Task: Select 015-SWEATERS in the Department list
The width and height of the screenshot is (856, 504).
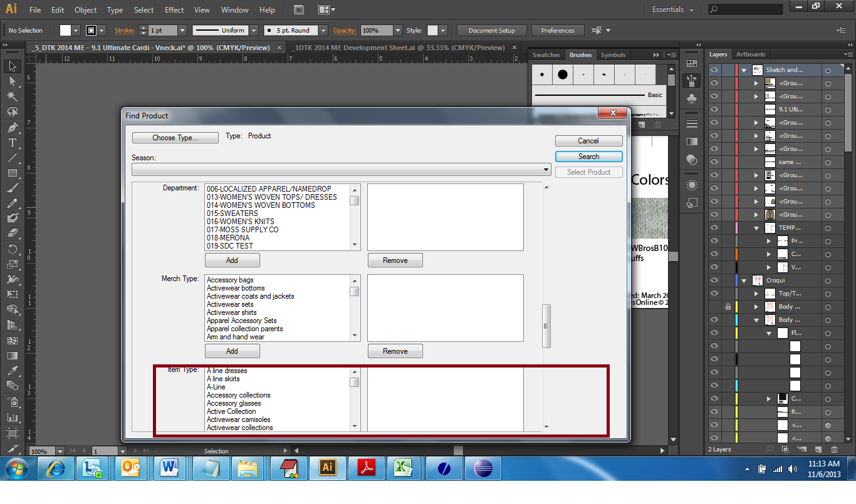Action: tap(232, 213)
